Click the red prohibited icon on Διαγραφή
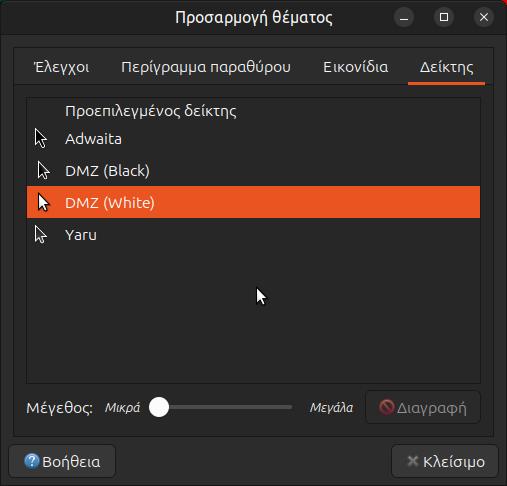Viewport: 507px width, 486px height. point(387,407)
